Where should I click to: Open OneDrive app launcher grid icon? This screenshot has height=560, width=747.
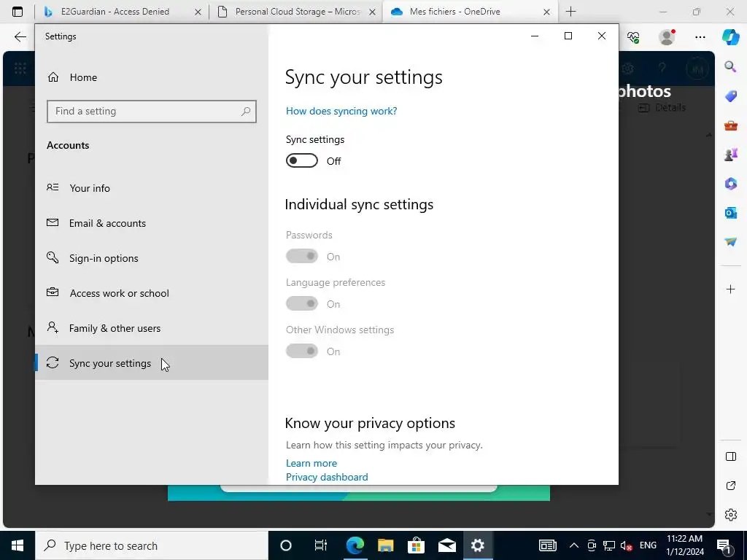click(x=20, y=69)
